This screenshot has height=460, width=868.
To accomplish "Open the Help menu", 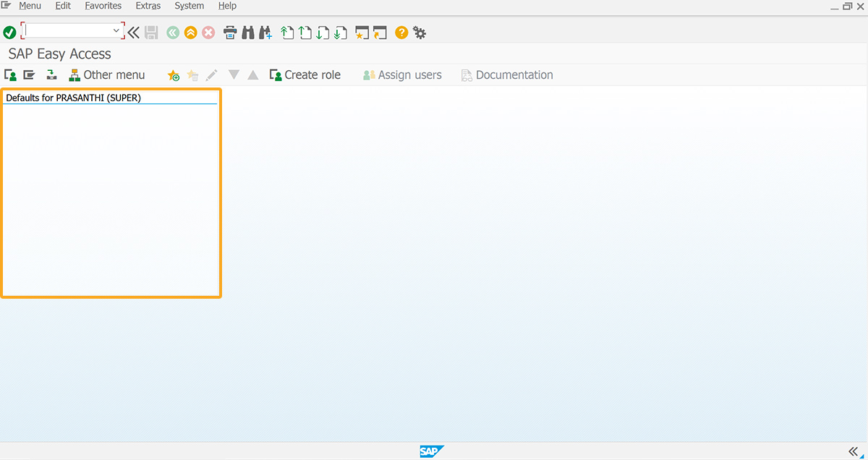I will (x=227, y=6).
